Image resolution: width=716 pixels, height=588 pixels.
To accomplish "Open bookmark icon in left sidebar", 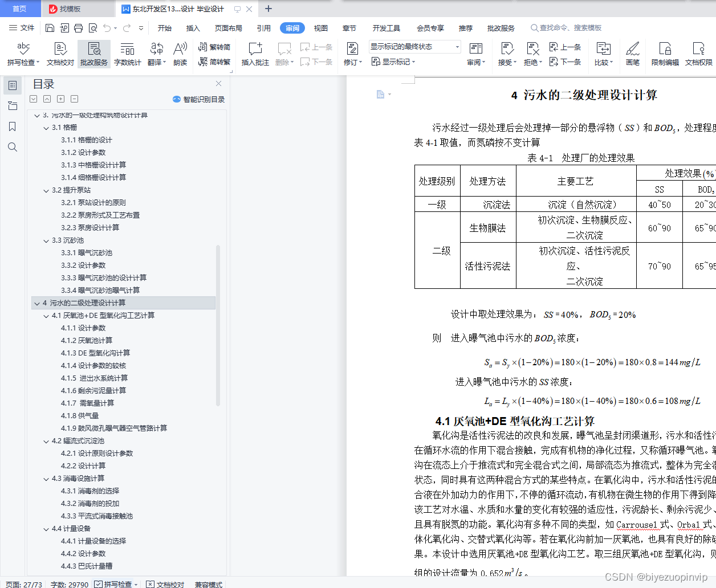I will click(x=13, y=126).
